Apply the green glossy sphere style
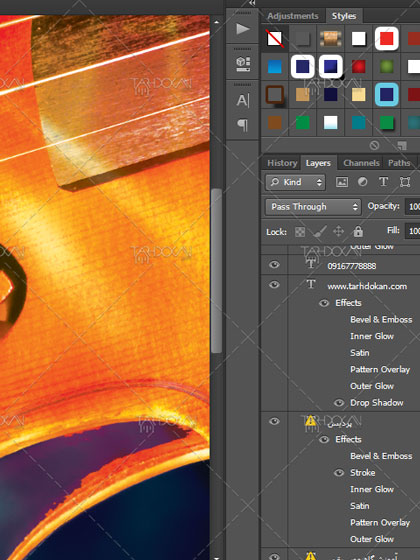Screen dimensions: 420x560 pyautogui.click(x=387, y=66)
